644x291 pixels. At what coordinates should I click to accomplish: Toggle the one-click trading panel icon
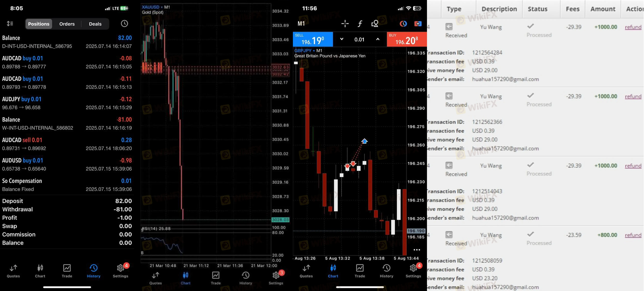coord(418,24)
